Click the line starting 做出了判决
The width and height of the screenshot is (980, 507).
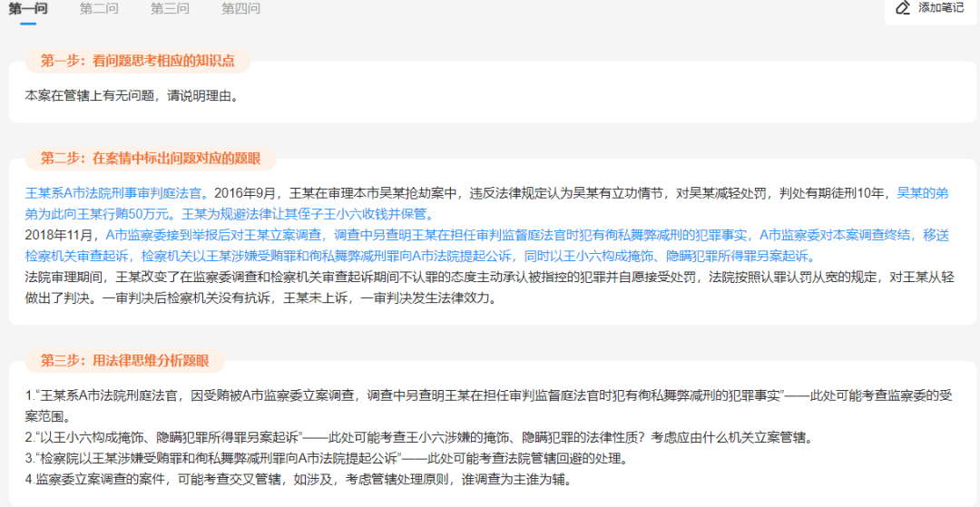[x=262, y=298]
